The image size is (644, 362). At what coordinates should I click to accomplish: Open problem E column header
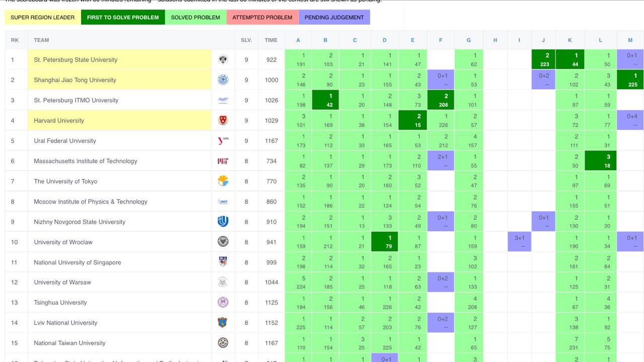(x=413, y=40)
